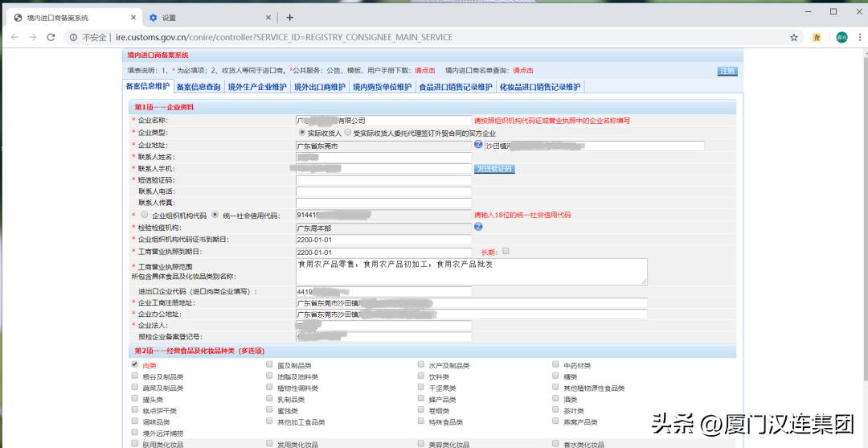Close the 境内进口商备案系统 tab
Image resolution: width=868 pixels, height=448 pixels.
click(x=133, y=18)
